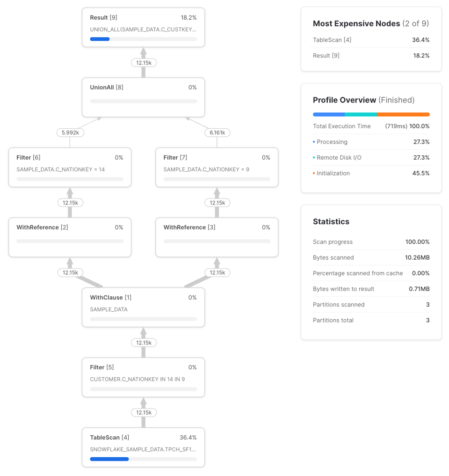Click the 6.161k row count label
The height and width of the screenshot is (476, 449).
pyautogui.click(x=217, y=132)
